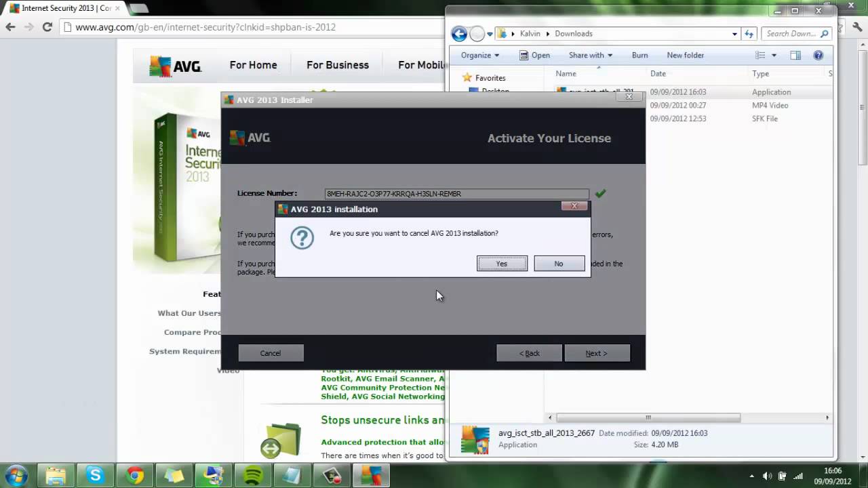Toggle the preview pane in Explorer

(795, 56)
